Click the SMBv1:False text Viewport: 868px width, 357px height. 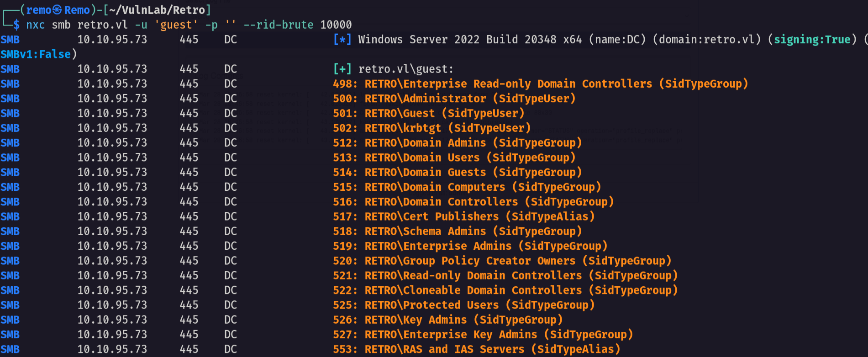click(x=36, y=54)
